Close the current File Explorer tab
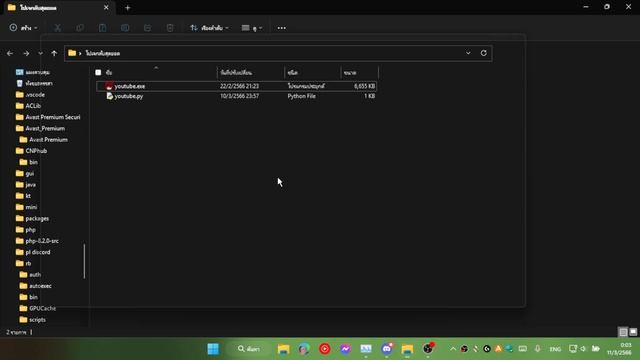Screen dimensions: 640x360 (x=106, y=8)
